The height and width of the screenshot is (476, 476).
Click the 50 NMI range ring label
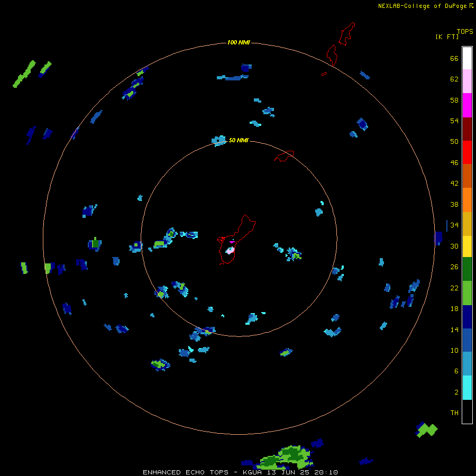point(239,140)
